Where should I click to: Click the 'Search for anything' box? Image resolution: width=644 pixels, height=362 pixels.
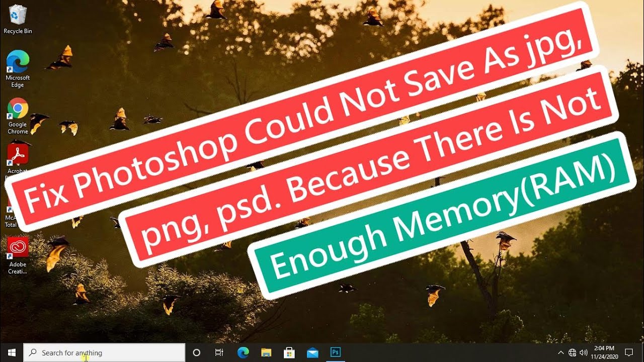(105, 352)
